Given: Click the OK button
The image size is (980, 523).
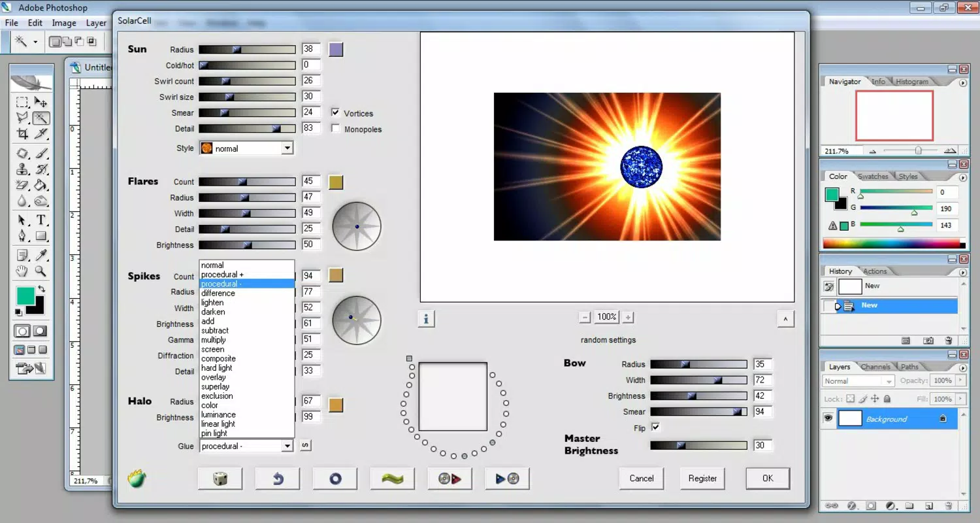Looking at the screenshot, I should (x=768, y=479).
